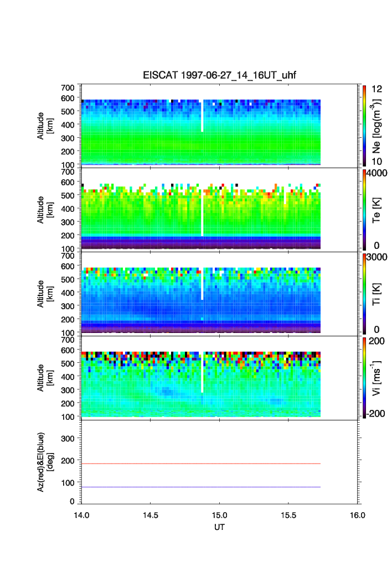392x588 pixels.
Task: Click the -200 minimum of the Vi scale
Action: [375, 414]
